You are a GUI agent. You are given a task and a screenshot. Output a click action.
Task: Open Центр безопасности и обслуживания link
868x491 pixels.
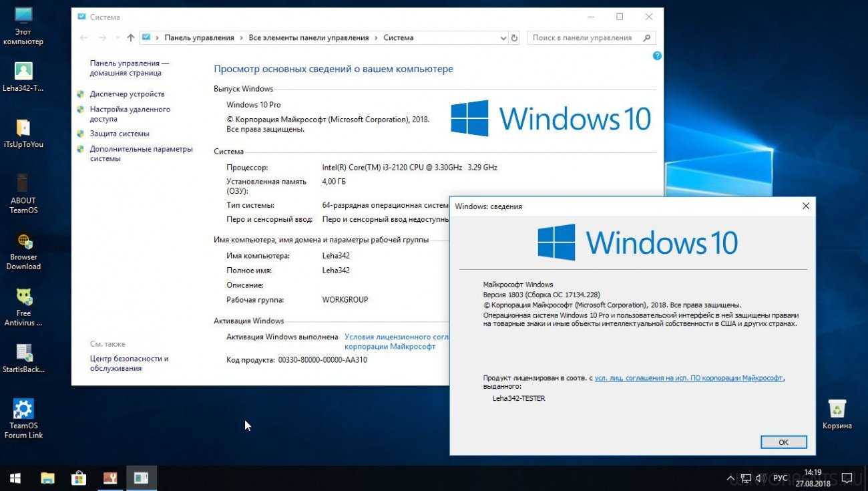[129, 363]
